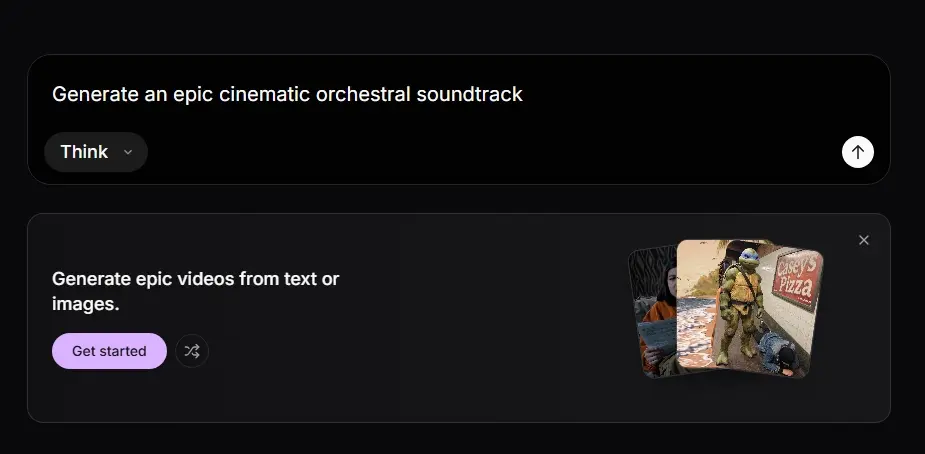This screenshot has width=925, height=454.
Task: Click the "Generate epic videos" heading text
Action: coord(195,279)
